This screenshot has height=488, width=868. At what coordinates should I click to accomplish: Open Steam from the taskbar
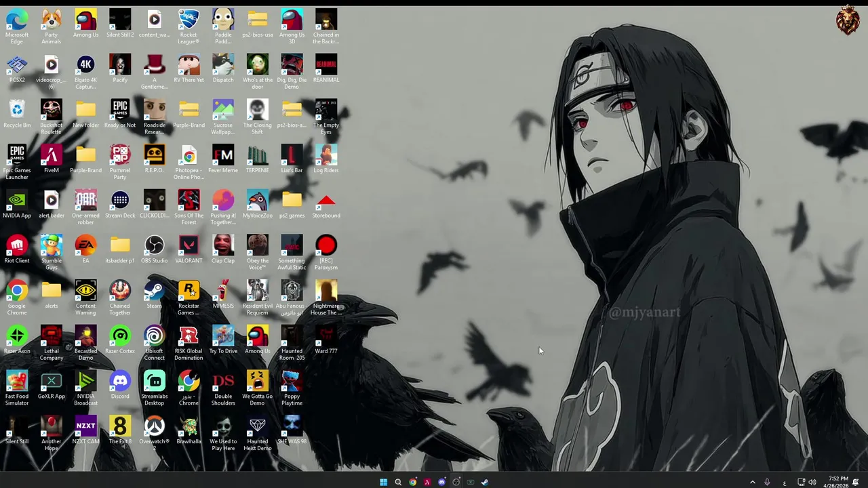tap(485, 482)
